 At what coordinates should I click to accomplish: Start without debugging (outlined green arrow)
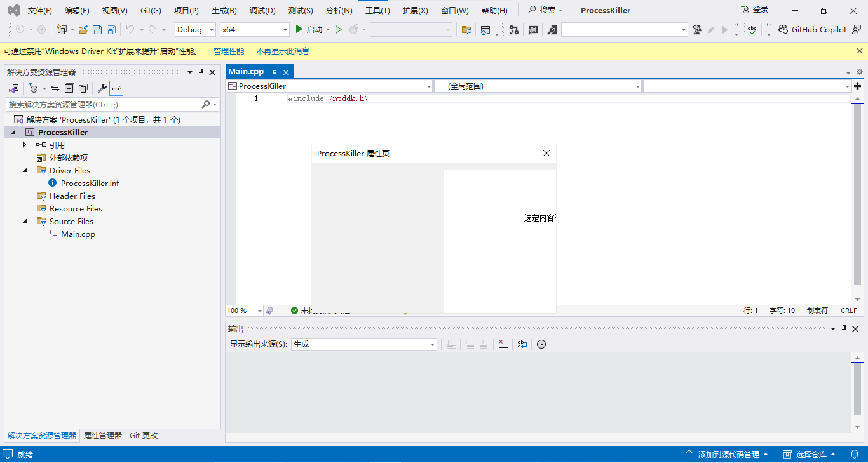[x=338, y=29]
